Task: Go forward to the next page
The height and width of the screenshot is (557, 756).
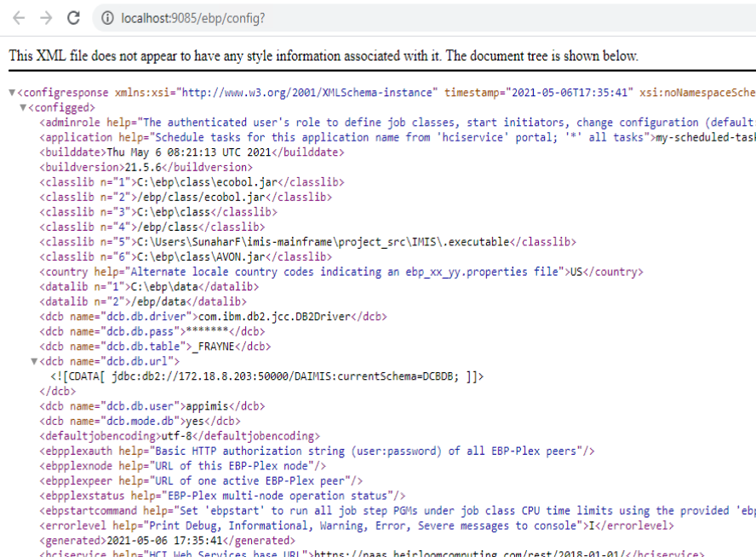Action: click(46, 18)
